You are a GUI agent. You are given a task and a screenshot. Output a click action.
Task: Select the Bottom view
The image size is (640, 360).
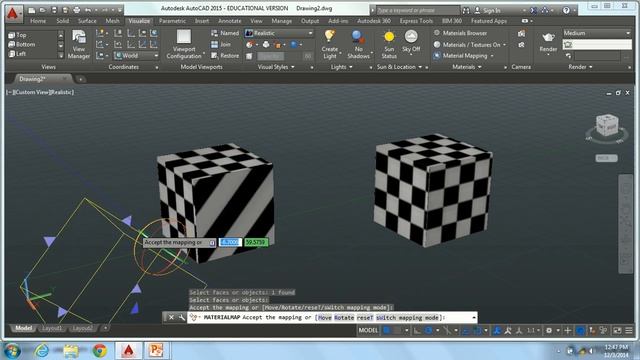[22, 44]
